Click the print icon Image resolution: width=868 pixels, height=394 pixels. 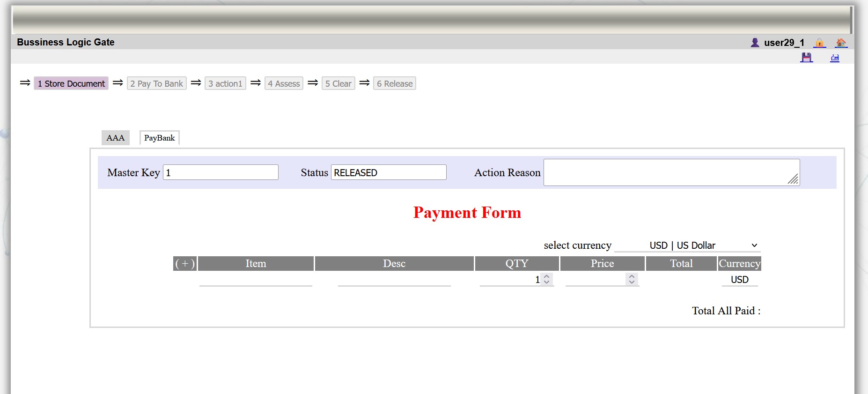(834, 58)
